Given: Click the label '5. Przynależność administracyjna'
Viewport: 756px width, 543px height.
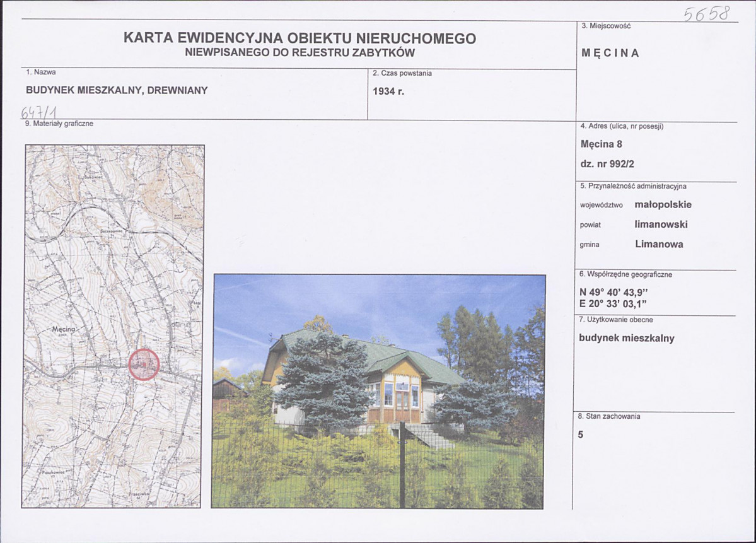Looking at the screenshot, I should [x=633, y=186].
